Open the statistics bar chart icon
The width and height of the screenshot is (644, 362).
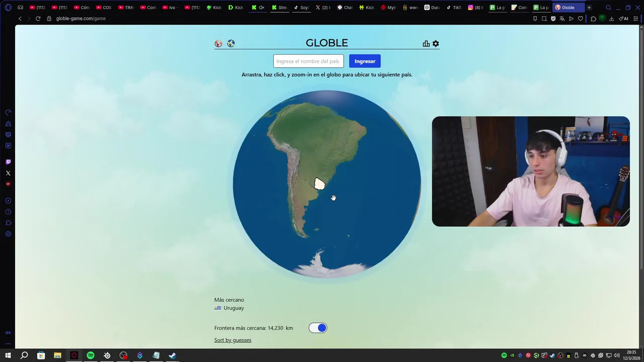coord(426,44)
